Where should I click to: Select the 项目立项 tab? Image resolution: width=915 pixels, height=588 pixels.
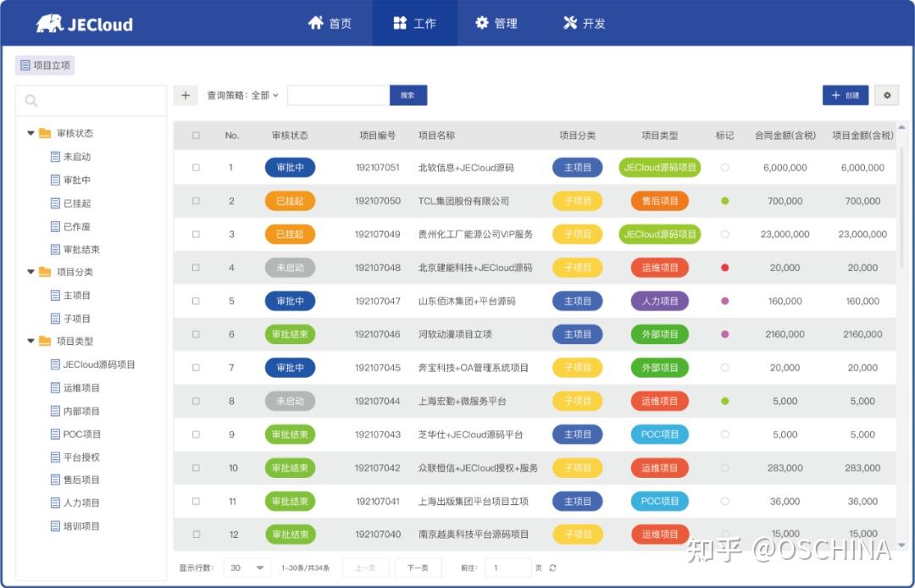pos(44,64)
